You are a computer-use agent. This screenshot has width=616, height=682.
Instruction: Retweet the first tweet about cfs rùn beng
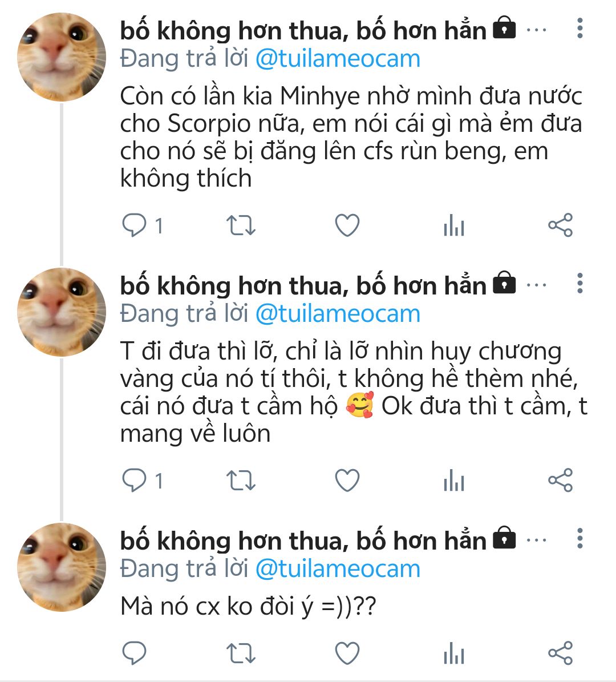coord(241,225)
